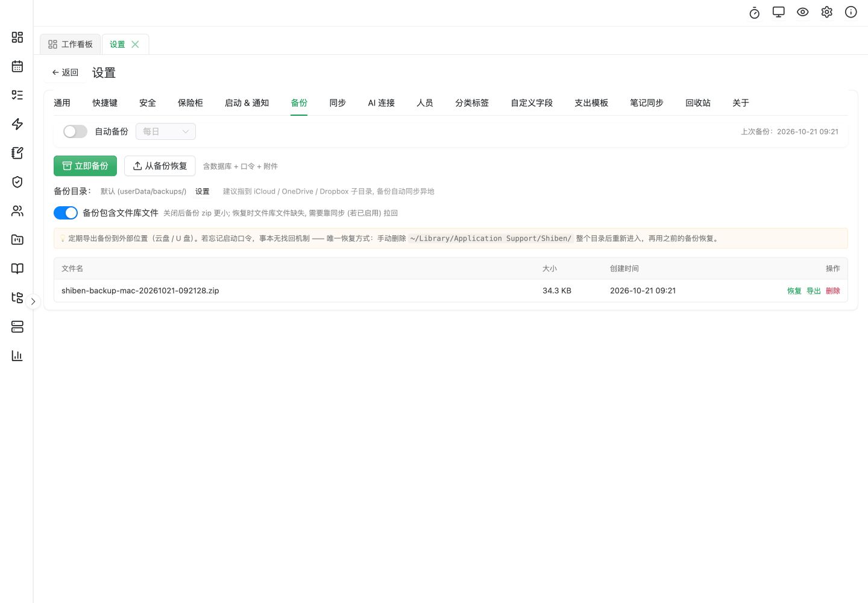Open the 安全 settings tab
The width and height of the screenshot is (868, 603).
tap(148, 103)
